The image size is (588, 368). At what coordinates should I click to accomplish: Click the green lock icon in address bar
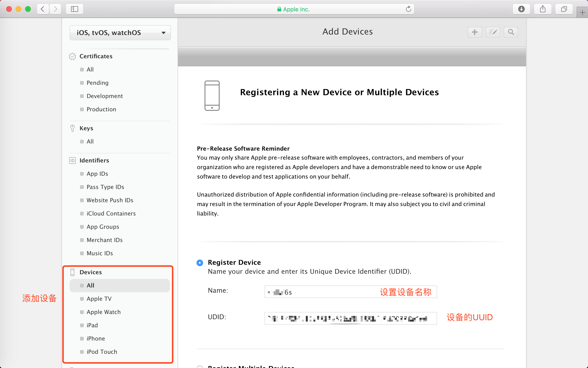coord(279,9)
